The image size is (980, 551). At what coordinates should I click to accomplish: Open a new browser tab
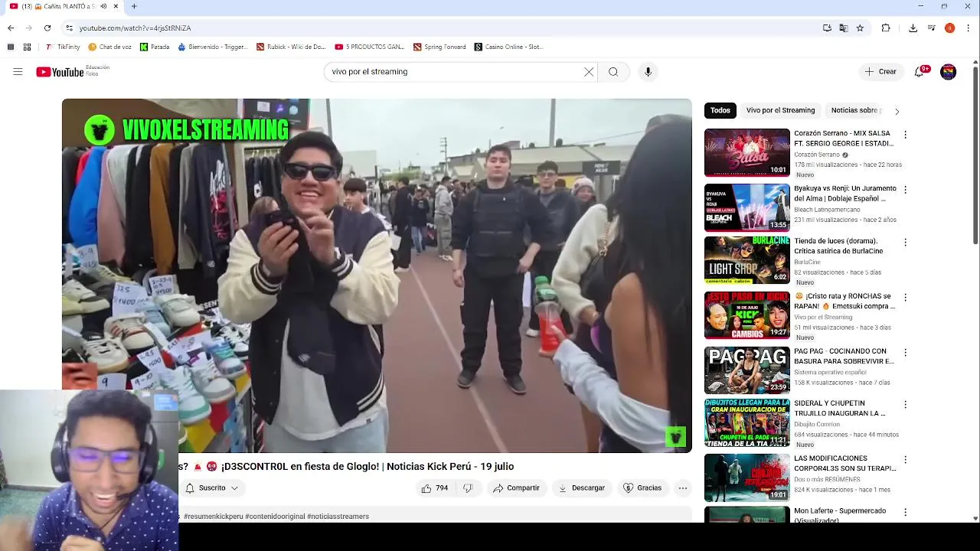click(134, 6)
